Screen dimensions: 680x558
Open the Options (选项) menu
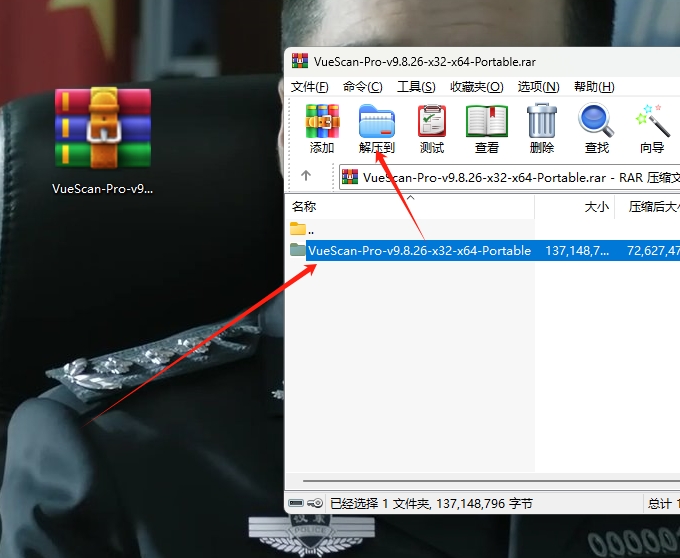(538, 87)
